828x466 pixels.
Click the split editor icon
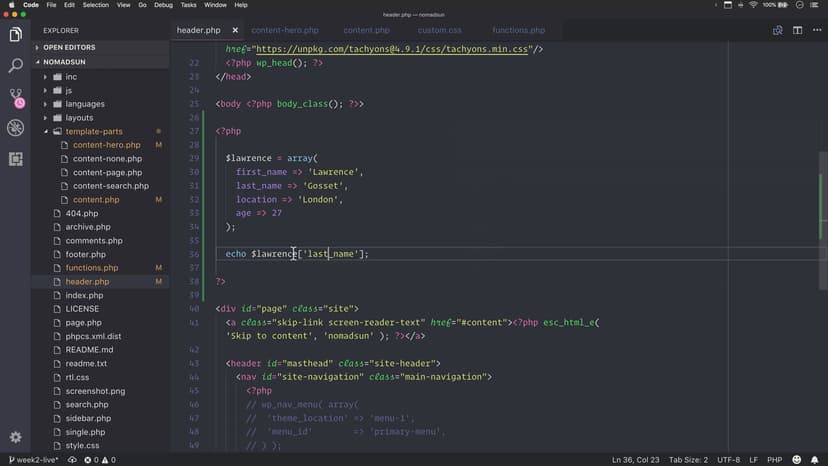[797, 31]
